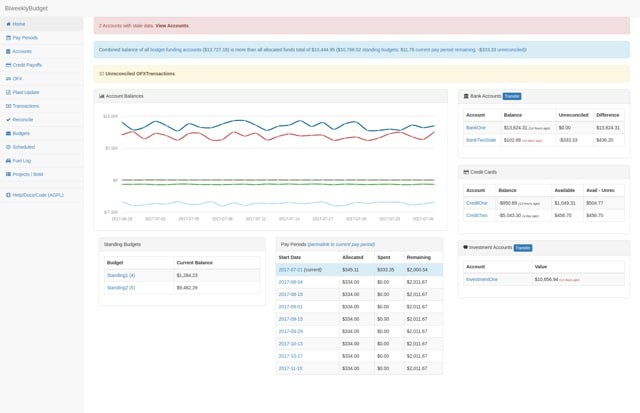Open the 2017-11-10 pay period
The image size is (640, 413).
291,369
